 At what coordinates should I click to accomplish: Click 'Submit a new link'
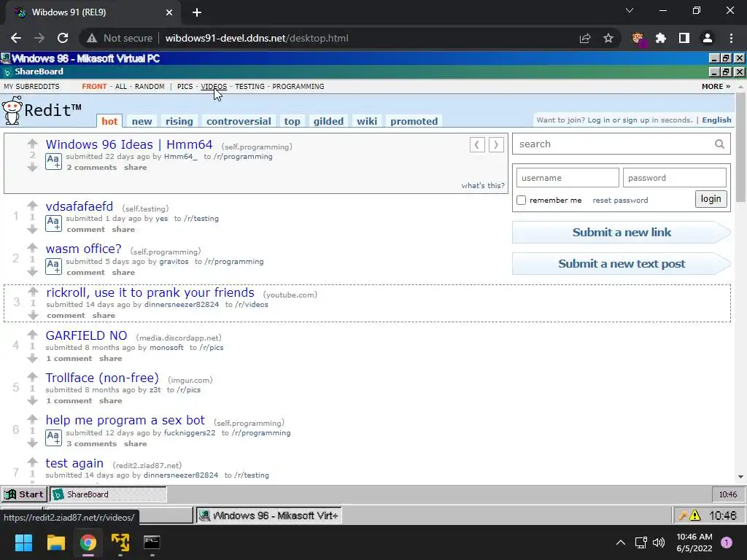click(622, 233)
